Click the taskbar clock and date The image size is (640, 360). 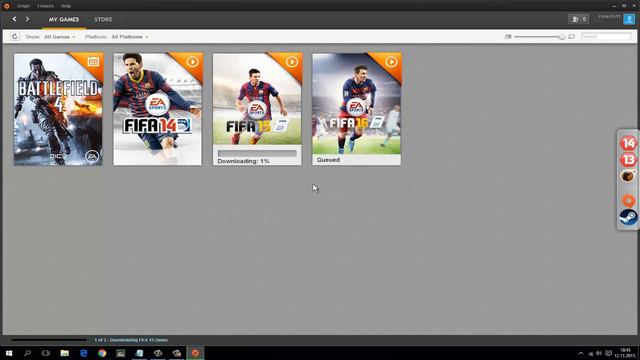point(625,353)
